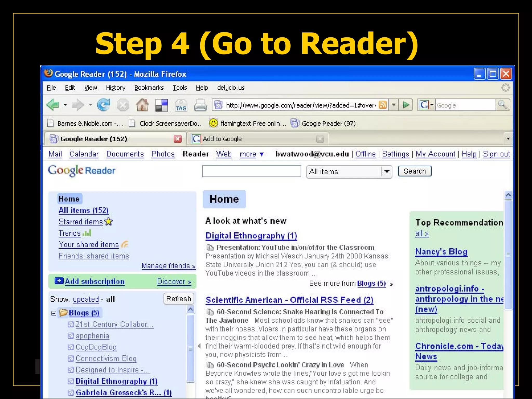Viewport: 532px width, 399px height.
Task: Open the address bar history dropdown
Action: pos(394,105)
